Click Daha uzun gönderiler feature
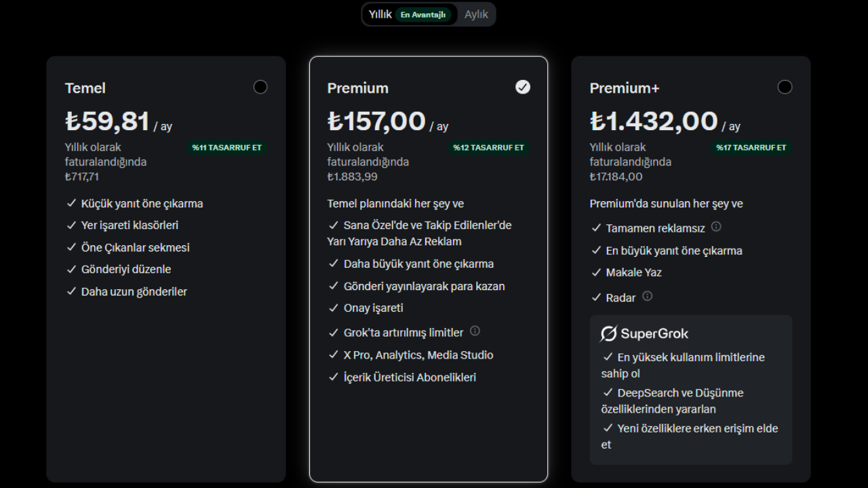The image size is (868, 488). [134, 291]
